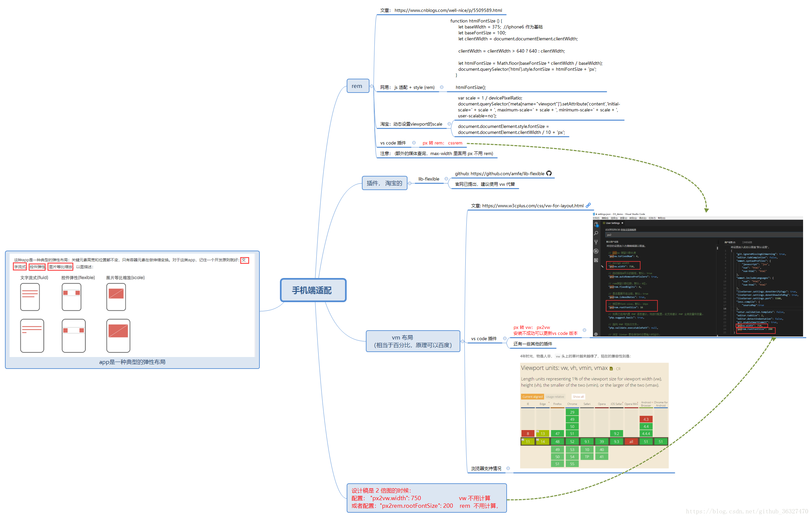Click 还有一些其他的插件 subtopic
The width and height of the screenshot is (812, 518).
point(533,344)
